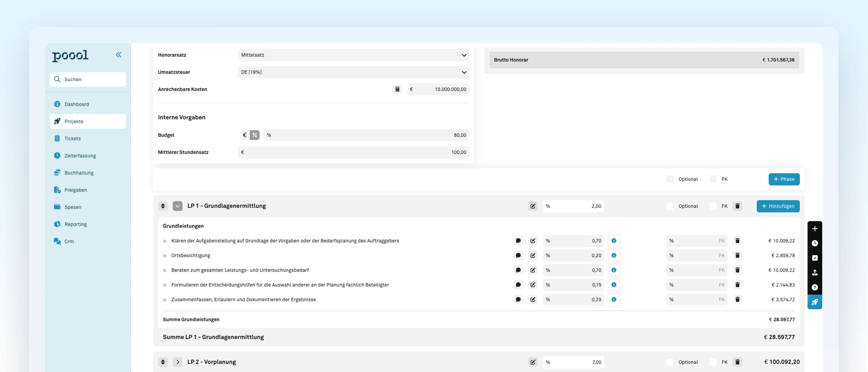Screen dimensions: 868x372
Task: Open Freigaben in the sidebar
Action: click(88, 190)
